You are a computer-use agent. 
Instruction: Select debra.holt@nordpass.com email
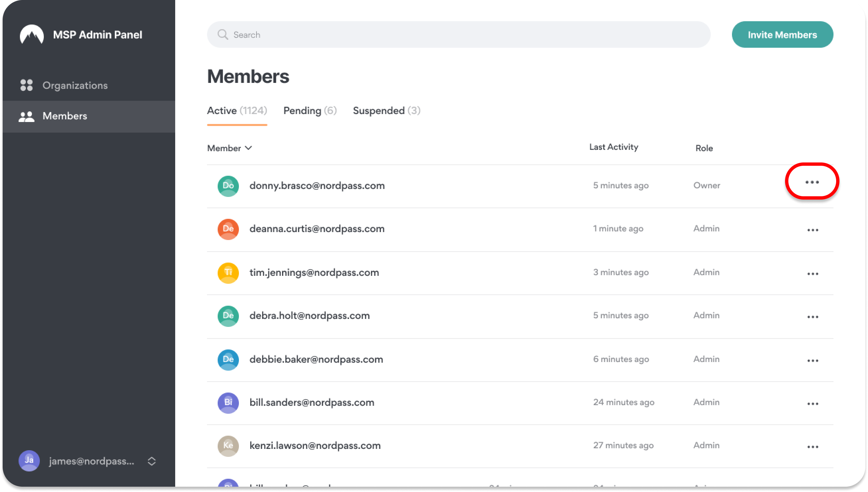pos(309,316)
